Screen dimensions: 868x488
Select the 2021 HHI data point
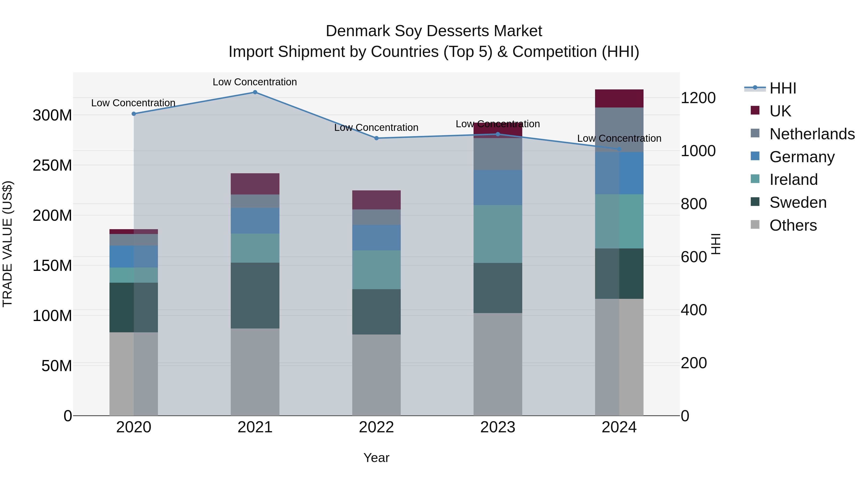point(255,92)
